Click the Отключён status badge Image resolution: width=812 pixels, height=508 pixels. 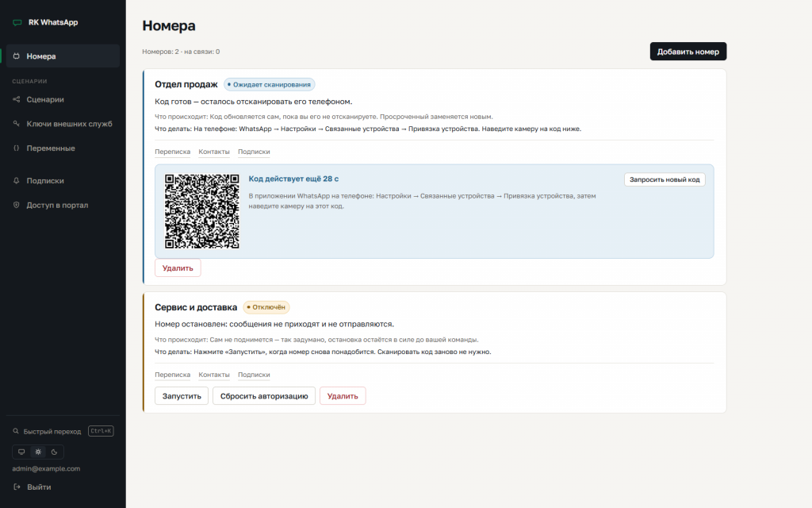pyautogui.click(x=266, y=307)
